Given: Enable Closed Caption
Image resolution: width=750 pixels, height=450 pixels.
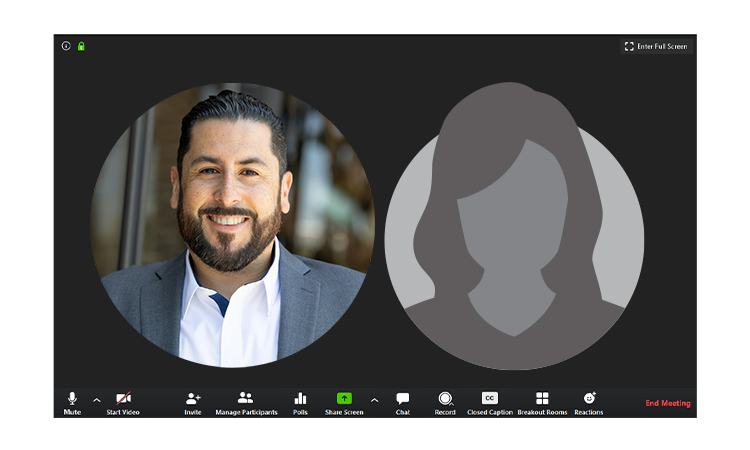Looking at the screenshot, I should 490,403.
